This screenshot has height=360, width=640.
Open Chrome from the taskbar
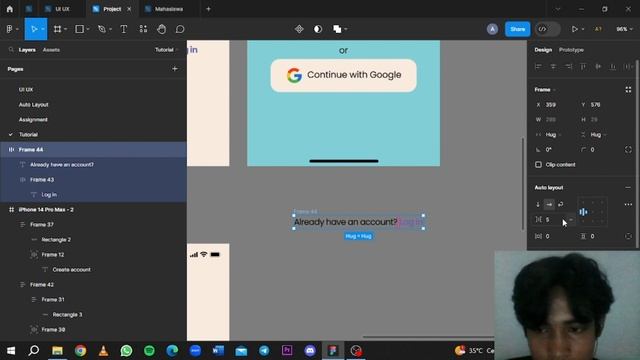80,351
